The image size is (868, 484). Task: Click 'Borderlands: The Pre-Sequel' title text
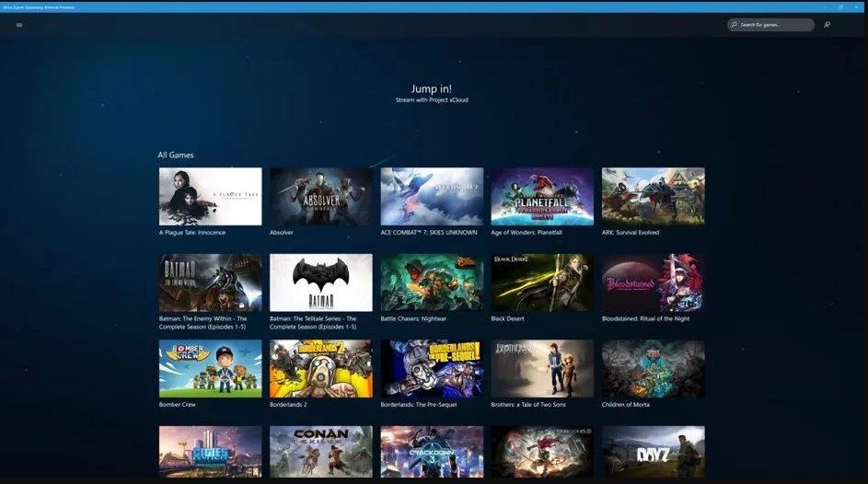point(419,405)
